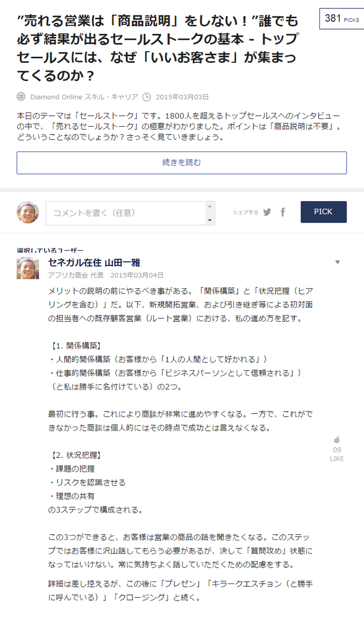Viewport: 364px width, 622px height.
Task: Click your profile avatar beside the comment box
Action: click(x=28, y=212)
